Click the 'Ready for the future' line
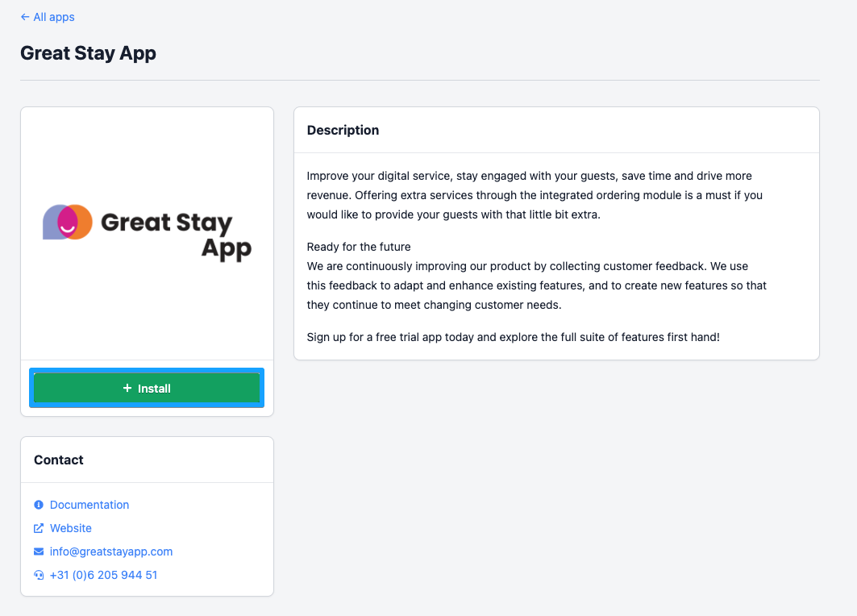This screenshot has height=616, width=857. (359, 247)
